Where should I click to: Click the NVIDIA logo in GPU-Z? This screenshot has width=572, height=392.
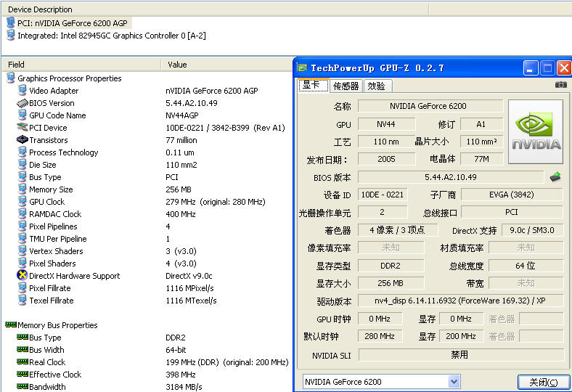point(535,131)
